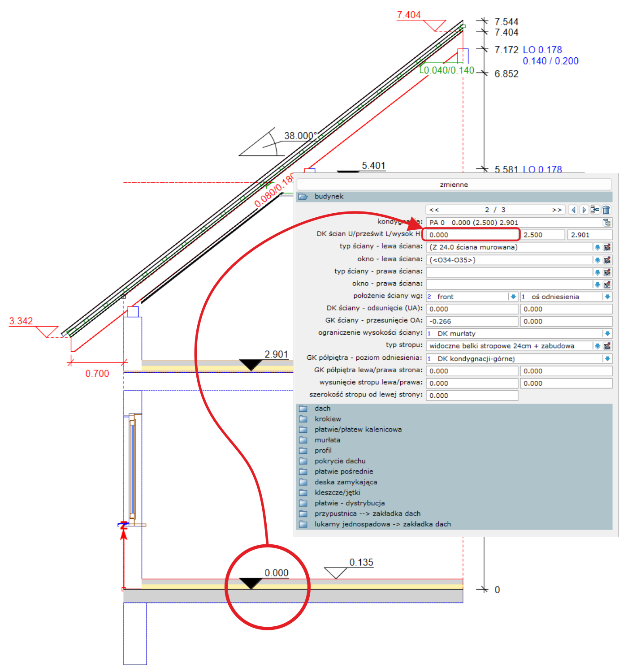The width and height of the screenshot is (619, 672).
Task: Click edit icon for typ ściany lewa ściana
Action: click(607, 247)
